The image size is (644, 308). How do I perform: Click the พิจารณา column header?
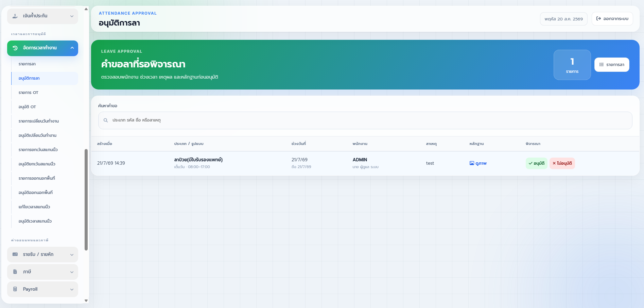(x=533, y=144)
